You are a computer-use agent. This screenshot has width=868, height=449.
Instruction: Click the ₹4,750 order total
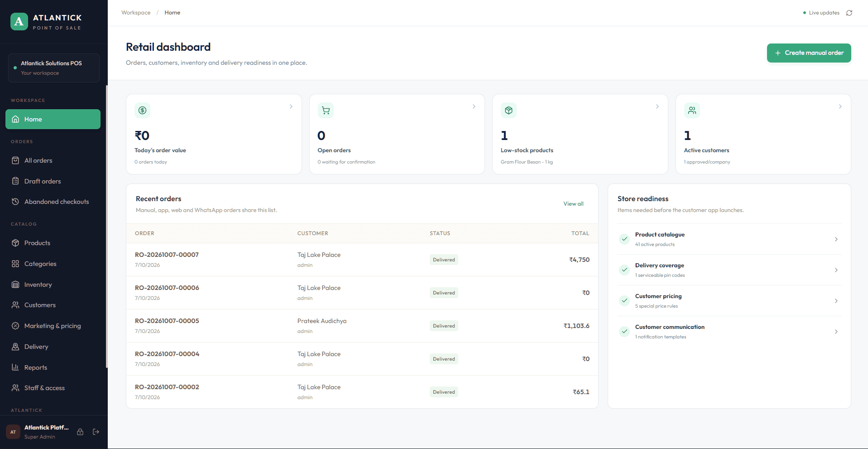(579, 260)
